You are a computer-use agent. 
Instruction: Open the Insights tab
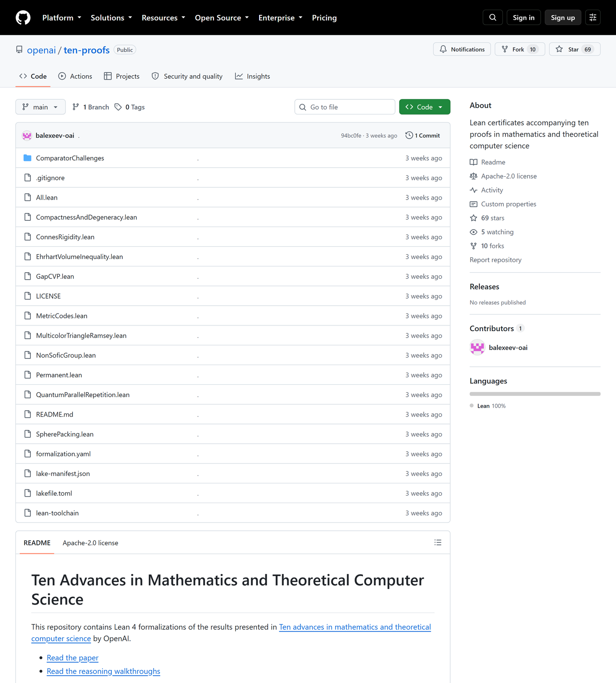253,76
